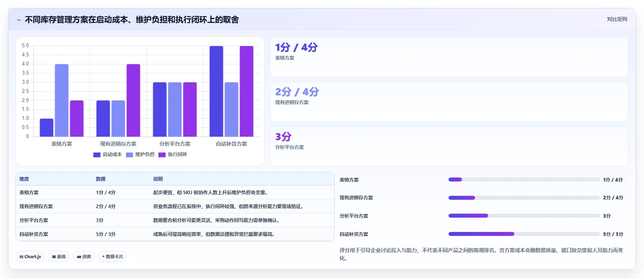This screenshot has height=278, width=644.
Task: Click the 维度 column header
Action: [24, 179]
